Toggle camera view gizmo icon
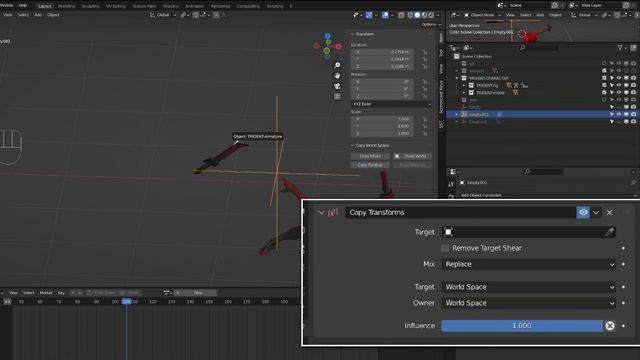The height and width of the screenshot is (360, 640). point(337,86)
